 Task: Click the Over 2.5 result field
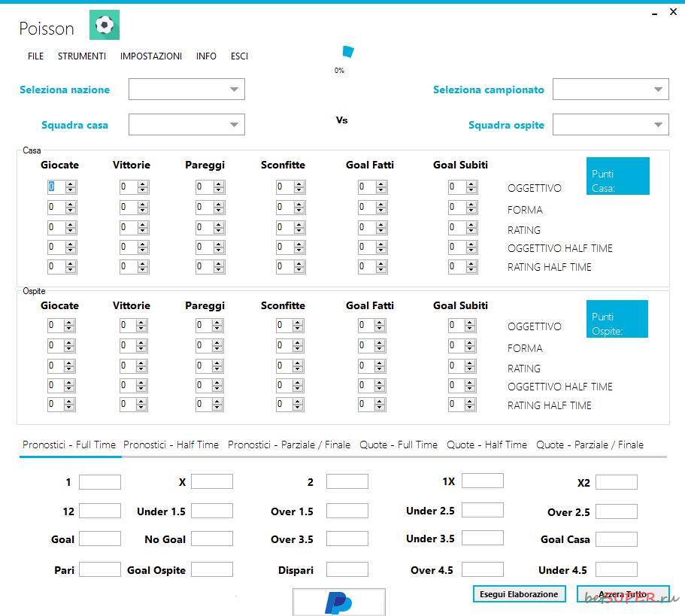616,511
